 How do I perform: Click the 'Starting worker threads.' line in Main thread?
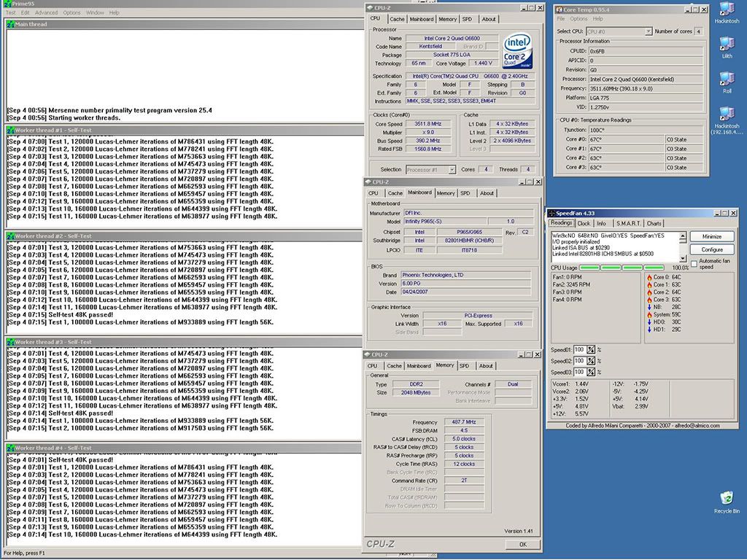pyautogui.click(x=84, y=118)
